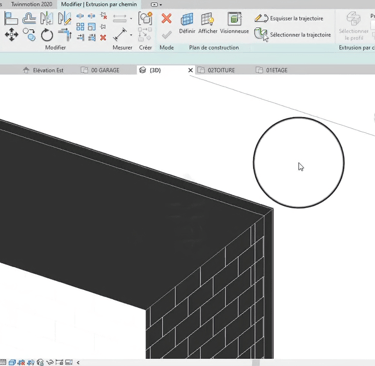Select the Split Element tool
This screenshot has width=375, height=366.
click(80, 16)
